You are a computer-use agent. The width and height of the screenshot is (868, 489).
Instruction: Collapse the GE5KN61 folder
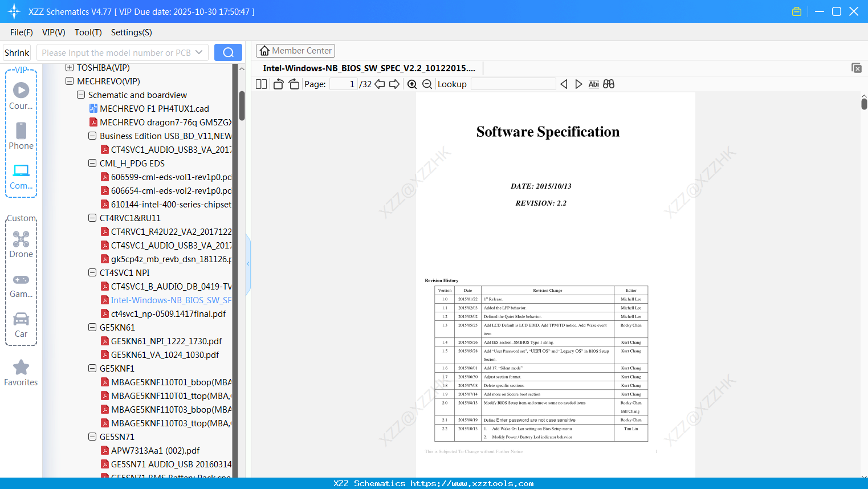point(92,328)
